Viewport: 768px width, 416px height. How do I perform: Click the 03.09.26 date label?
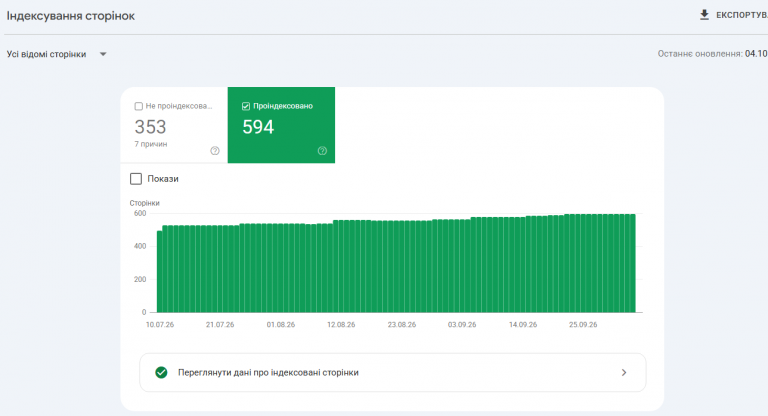point(462,324)
